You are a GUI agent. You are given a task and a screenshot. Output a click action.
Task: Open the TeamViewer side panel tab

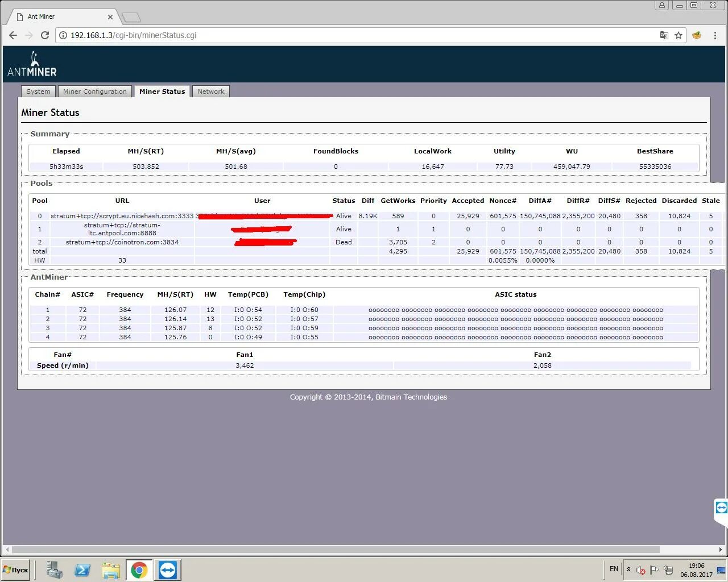click(721, 508)
